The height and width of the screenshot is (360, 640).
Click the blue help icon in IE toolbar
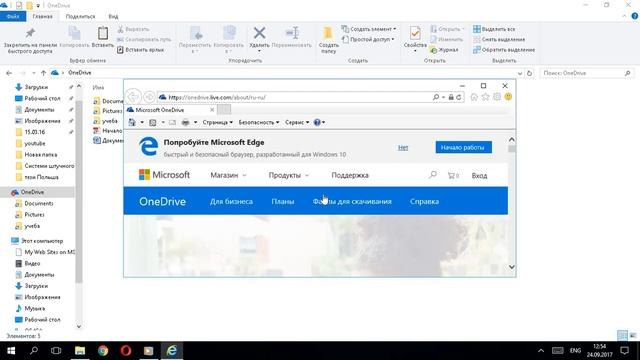point(317,122)
